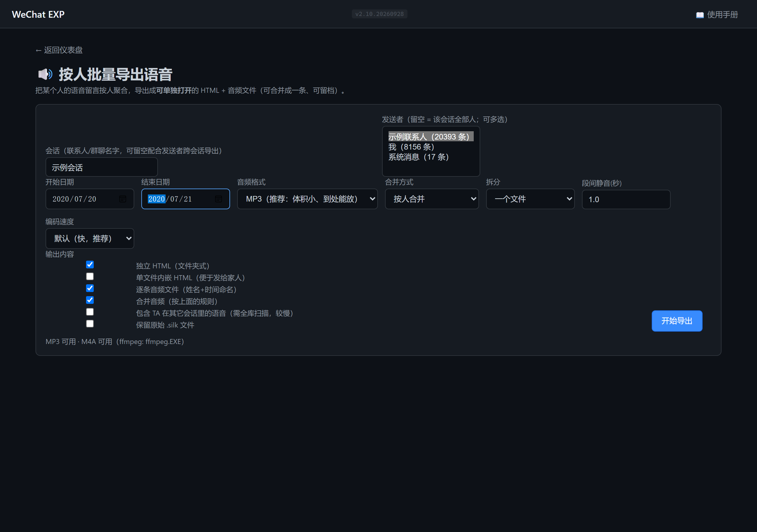Enable 单文件内嵌 HTML checkbox

[x=90, y=276]
